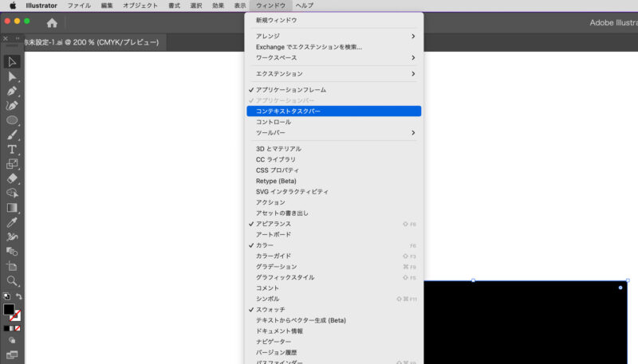This screenshot has width=638, height=364.
Task: Toggle the カラー panel checkmark
Action: [x=265, y=245]
